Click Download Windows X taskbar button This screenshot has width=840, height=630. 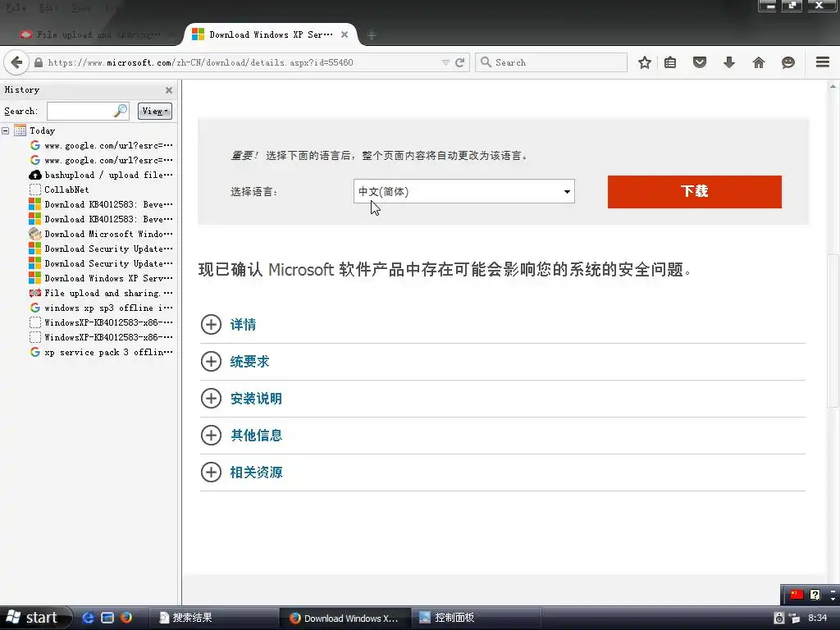point(345,618)
